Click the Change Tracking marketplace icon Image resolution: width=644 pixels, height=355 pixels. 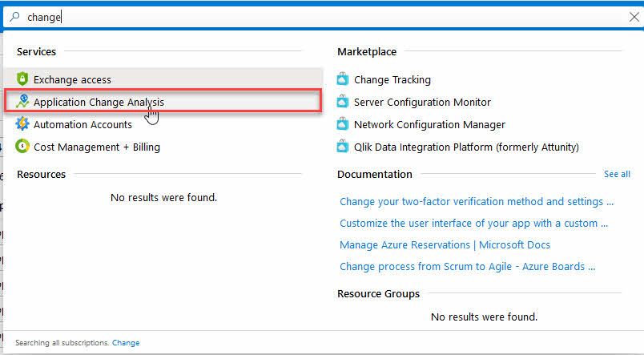point(343,79)
